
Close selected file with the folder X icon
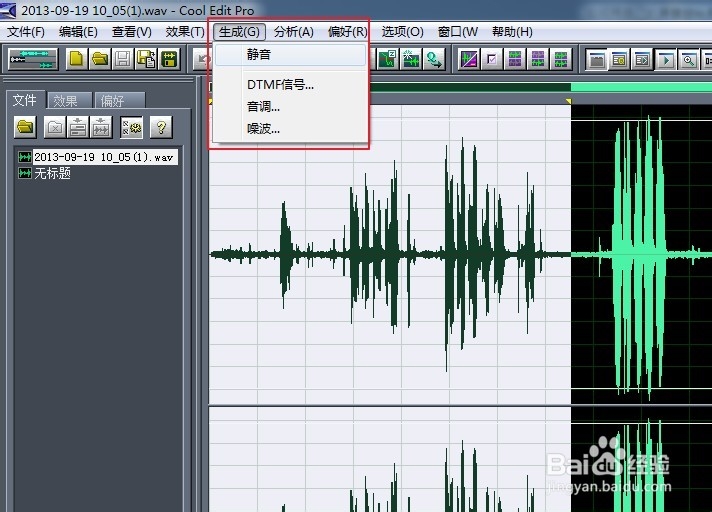click(55, 127)
